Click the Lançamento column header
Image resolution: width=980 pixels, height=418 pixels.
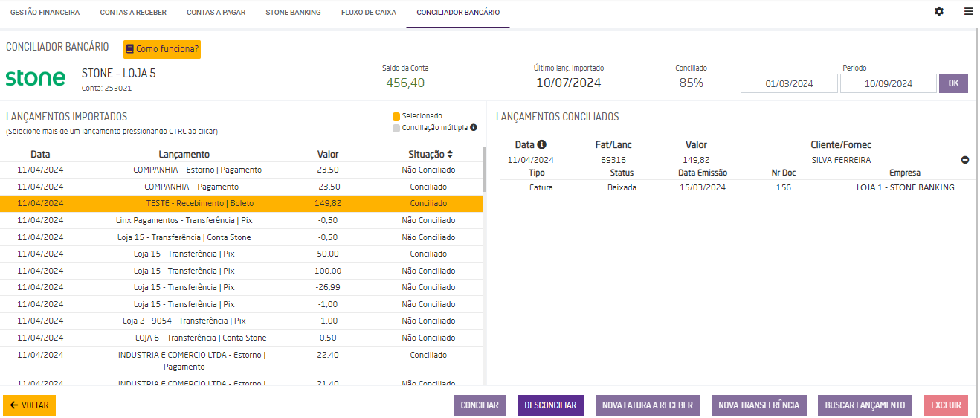[184, 155]
